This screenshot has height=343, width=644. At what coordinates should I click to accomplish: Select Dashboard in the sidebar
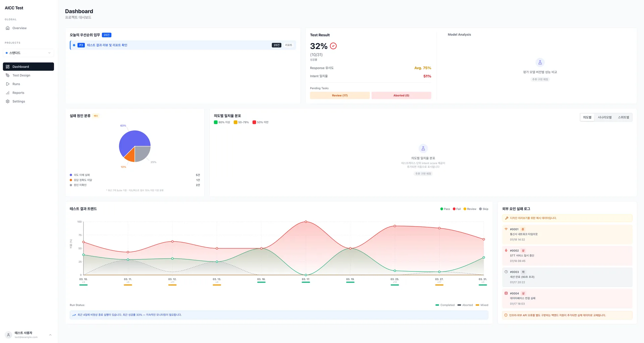(x=29, y=67)
